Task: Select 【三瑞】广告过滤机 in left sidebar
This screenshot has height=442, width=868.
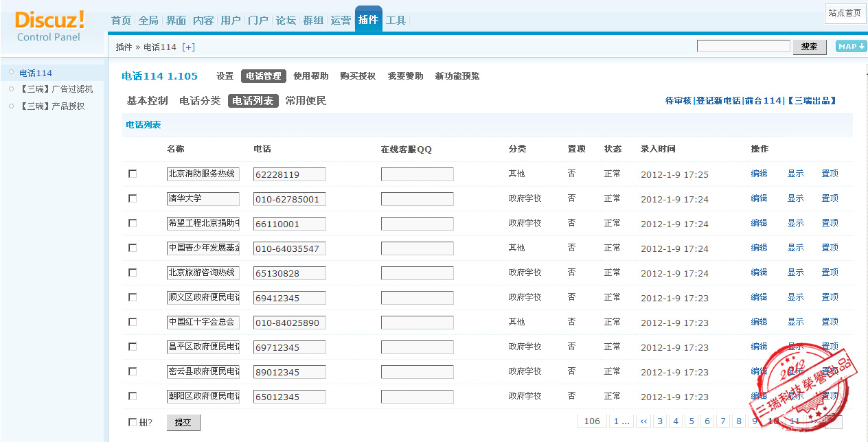Action: click(x=56, y=89)
